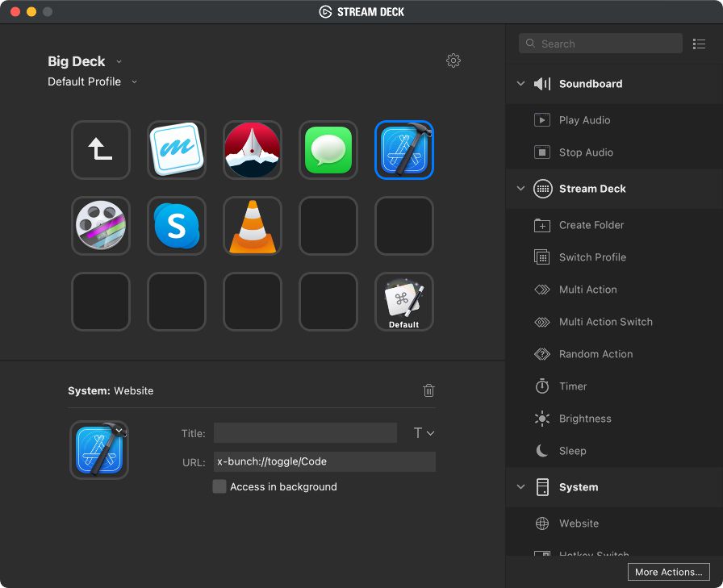The height and width of the screenshot is (588, 723).
Task: Click the More Actions button
Action: tap(669, 572)
